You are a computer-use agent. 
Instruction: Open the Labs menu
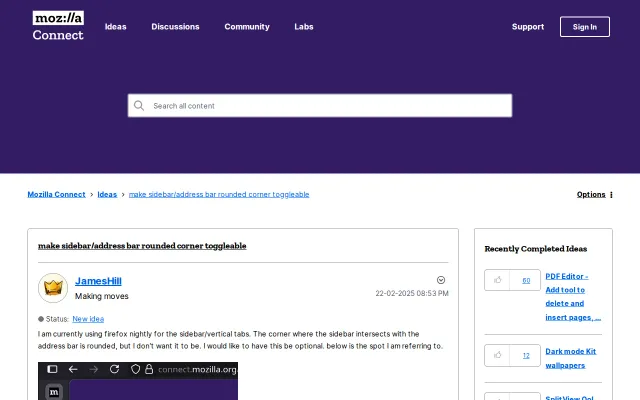304,27
